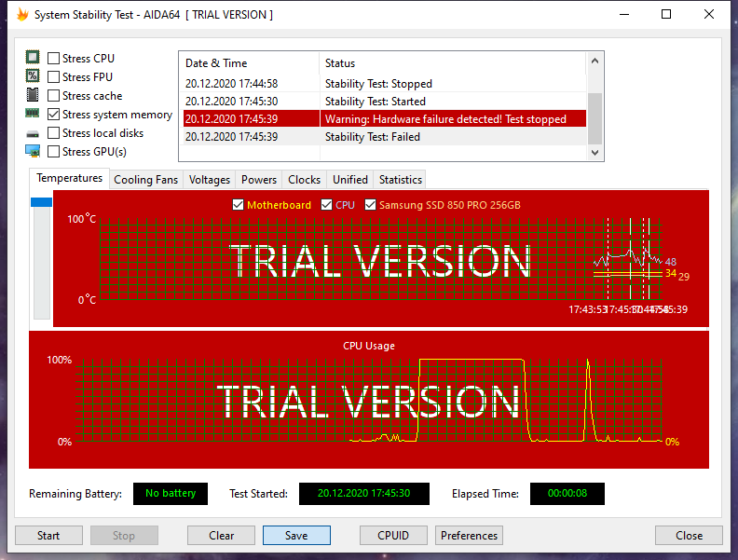Click the Clear button
Screen dimensions: 738x560
coord(221,536)
